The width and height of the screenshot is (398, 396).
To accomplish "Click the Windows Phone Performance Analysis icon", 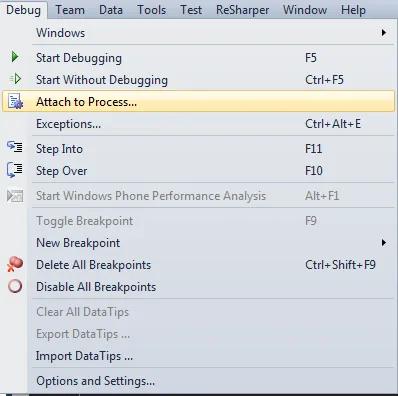I will [x=15, y=196].
